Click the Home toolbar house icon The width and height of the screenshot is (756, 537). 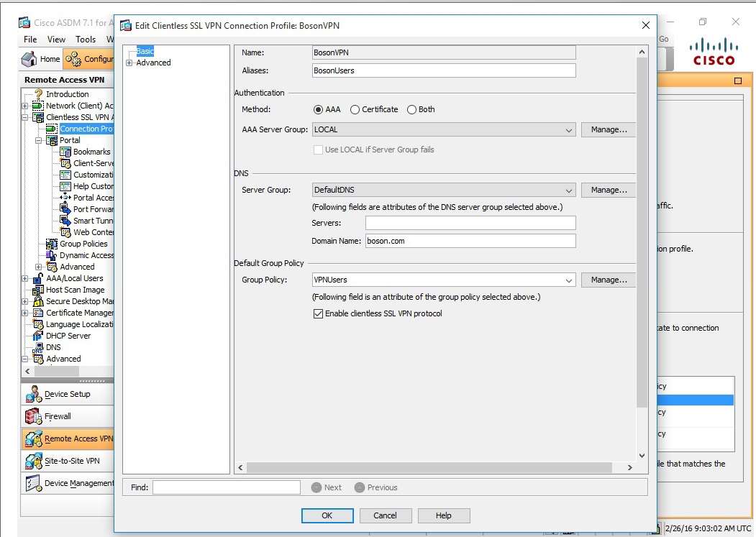click(x=29, y=59)
